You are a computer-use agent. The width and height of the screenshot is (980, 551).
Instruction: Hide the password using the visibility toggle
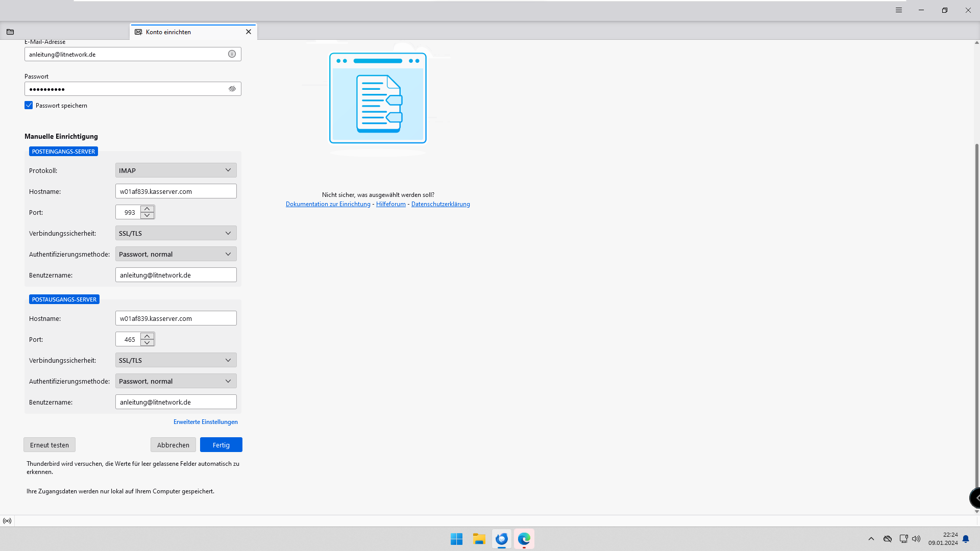[x=232, y=89]
